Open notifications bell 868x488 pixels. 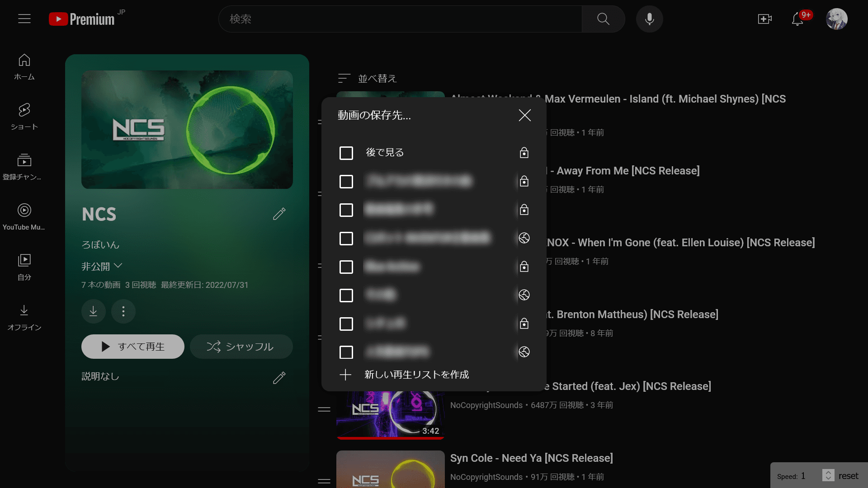click(797, 19)
